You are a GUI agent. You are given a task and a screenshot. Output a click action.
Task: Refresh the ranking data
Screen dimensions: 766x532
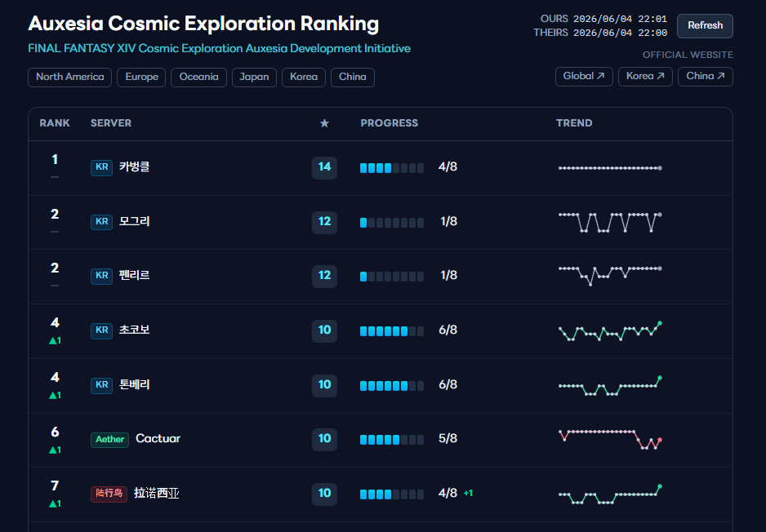point(705,26)
